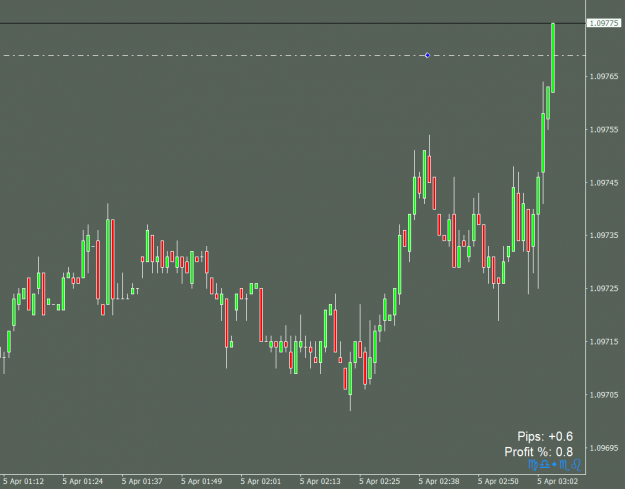Click the blue Scorpio symbol under Profit %
This screenshot has height=489, width=625.
565,465
